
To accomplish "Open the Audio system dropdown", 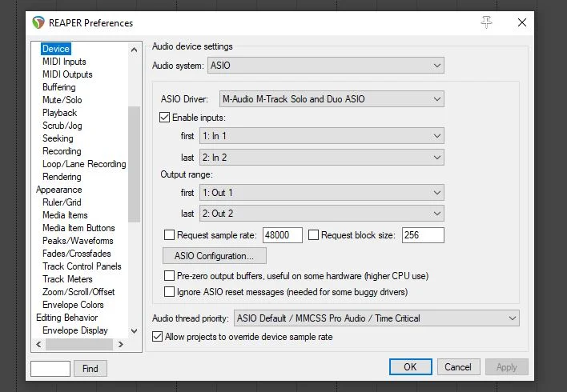I will pos(325,65).
